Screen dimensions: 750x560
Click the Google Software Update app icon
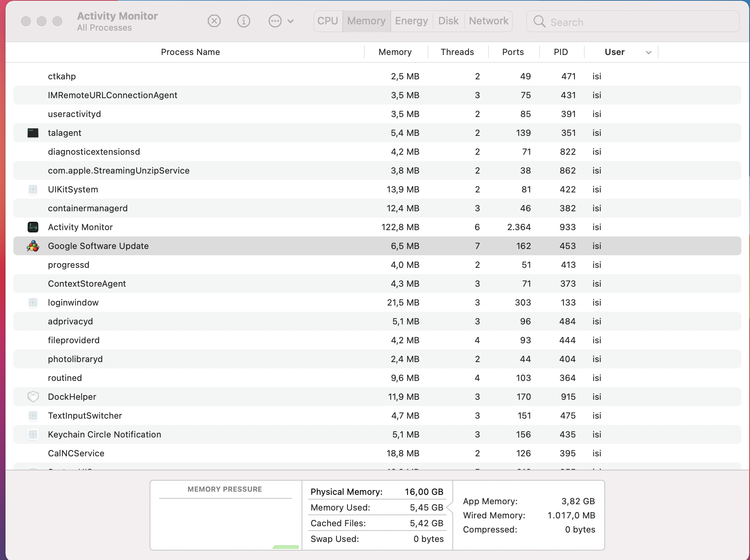pyautogui.click(x=33, y=246)
